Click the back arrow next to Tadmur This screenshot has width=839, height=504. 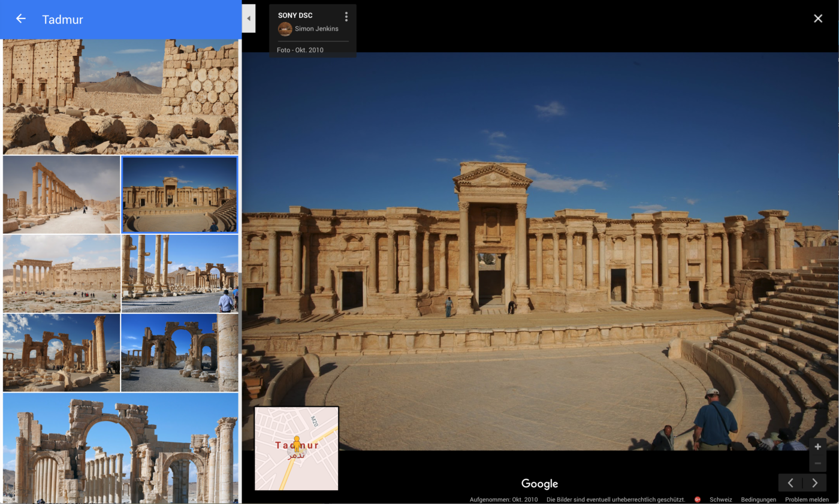click(21, 19)
